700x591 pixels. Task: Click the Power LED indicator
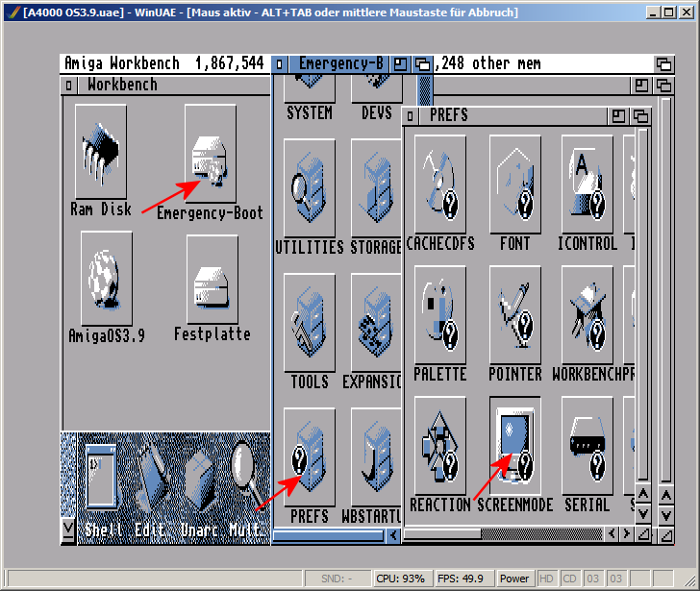[x=514, y=579]
